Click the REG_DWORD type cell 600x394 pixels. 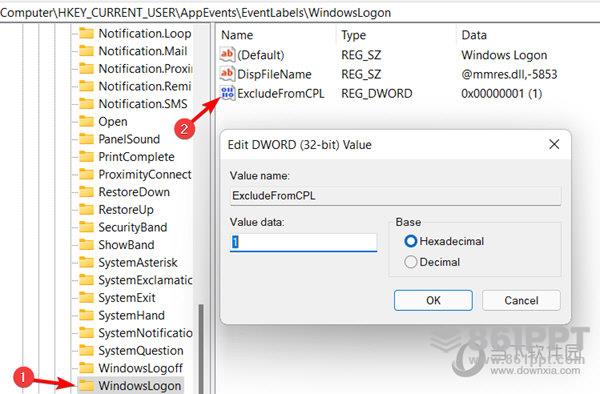coord(377,94)
